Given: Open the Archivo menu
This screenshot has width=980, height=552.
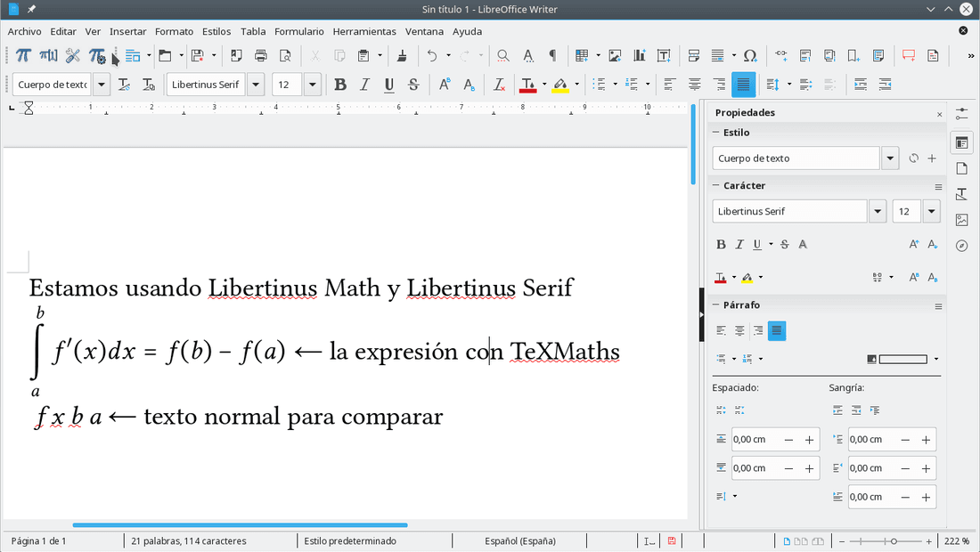Looking at the screenshot, I should click(x=24, y=31).
